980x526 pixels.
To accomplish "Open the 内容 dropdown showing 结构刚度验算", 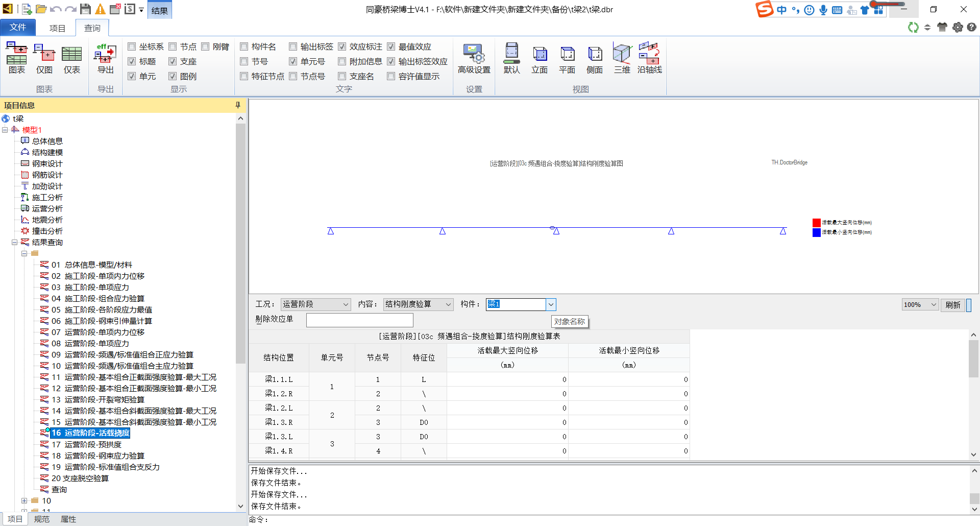I will tap(418, 304).
